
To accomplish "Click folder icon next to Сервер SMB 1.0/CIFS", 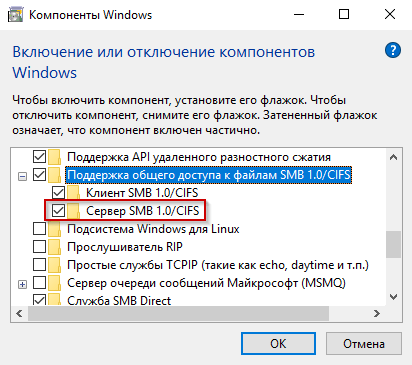I will 73,211.
